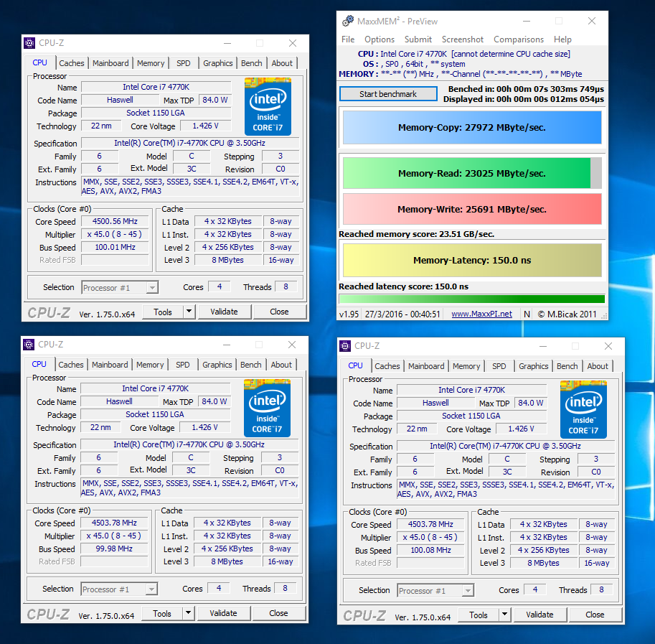Click "27/3/2016 - 00:40:51" status entry
Viewport: 655px width, 644px height.
coord(402,314)
